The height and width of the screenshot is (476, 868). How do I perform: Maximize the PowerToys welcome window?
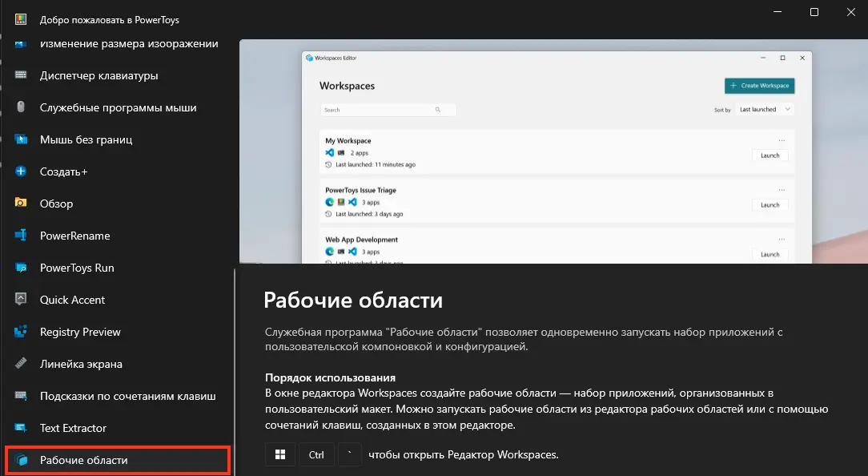coord(814,12)
